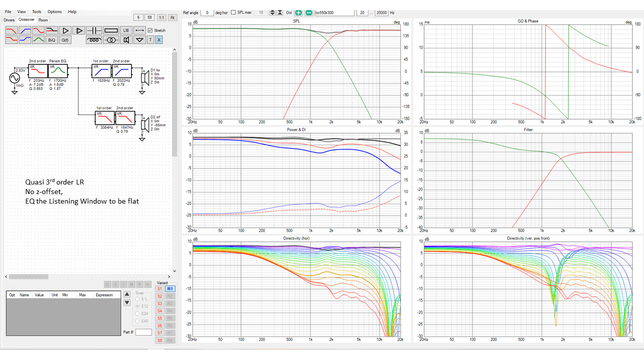This screenshot has width=644, height=362.
Task: Add a capacitor component
Action: pyautogui.click(x=94, y=30)
